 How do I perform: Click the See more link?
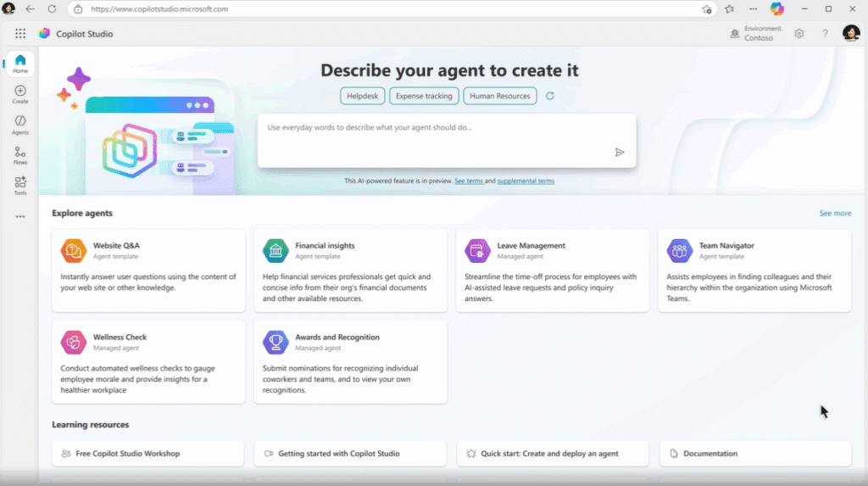pos(835,214)
